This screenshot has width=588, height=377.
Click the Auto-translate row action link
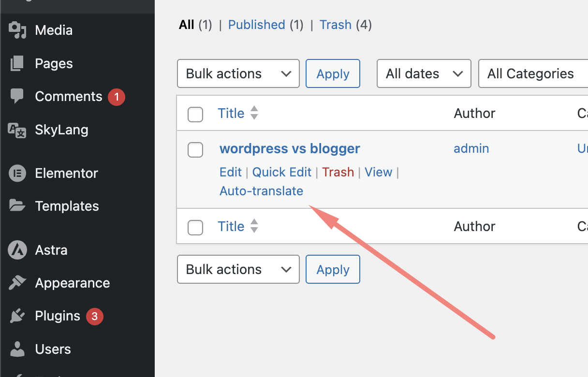[x=261, y=191]
